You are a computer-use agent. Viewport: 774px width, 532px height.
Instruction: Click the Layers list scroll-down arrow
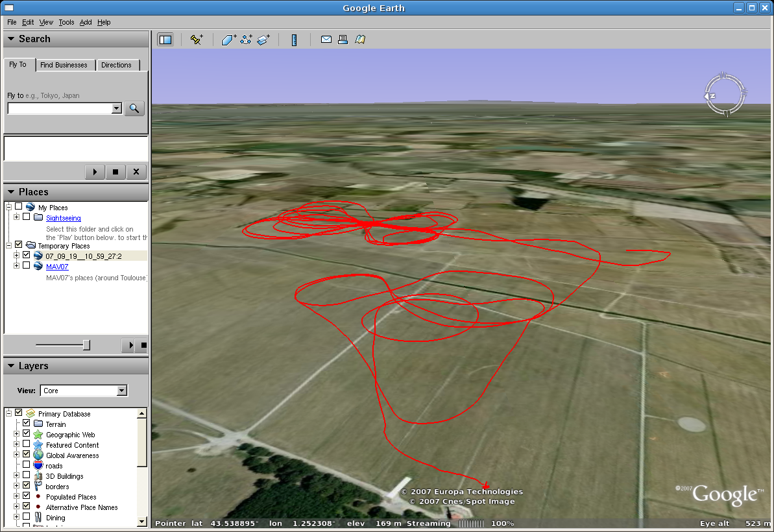coord(142,521)
